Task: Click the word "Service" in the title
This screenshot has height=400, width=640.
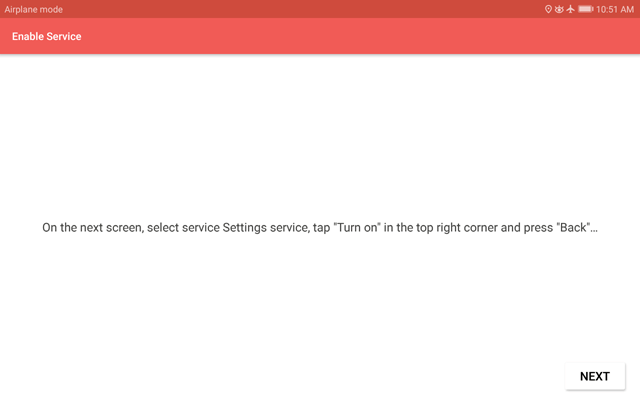Action: point(64,36)
